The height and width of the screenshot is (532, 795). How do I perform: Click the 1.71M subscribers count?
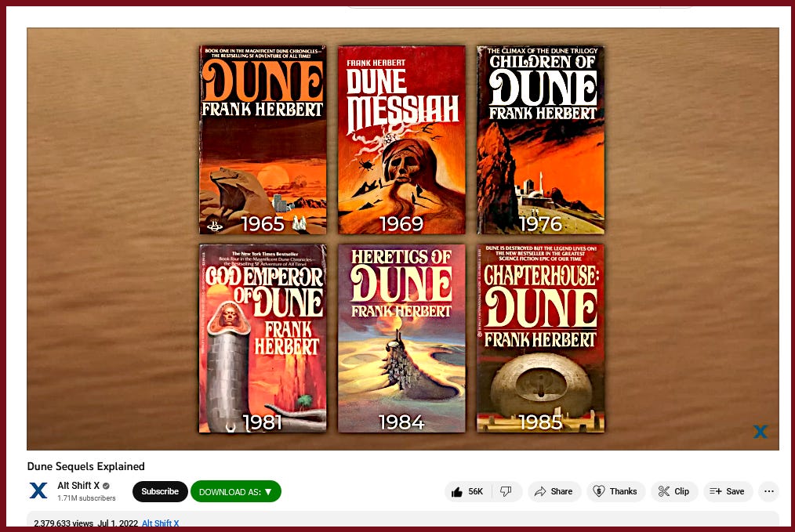point(86,498)
